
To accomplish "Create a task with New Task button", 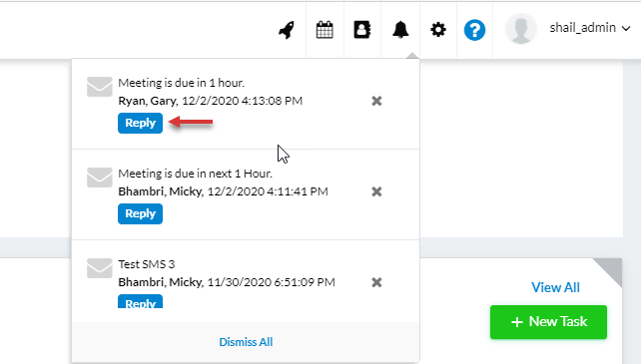I will click(x=548, y=322).
